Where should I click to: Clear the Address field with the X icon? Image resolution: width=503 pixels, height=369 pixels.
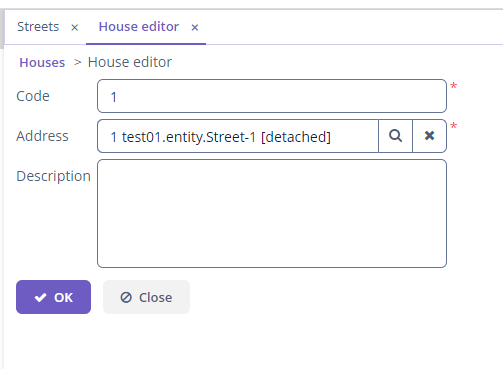point(429,136)
